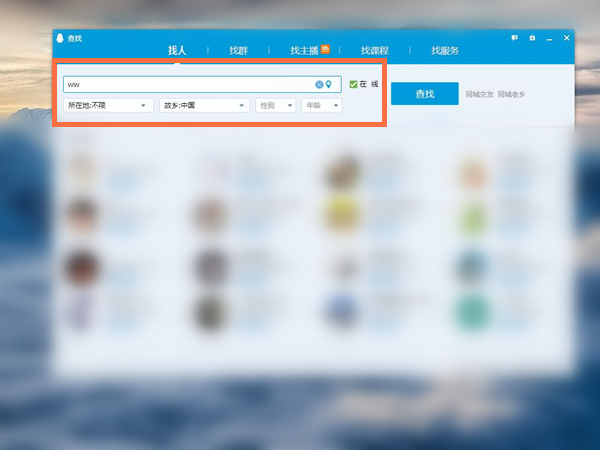Expand the 所在地 location dropdown

pyautogui.click(x=108, y=105)
